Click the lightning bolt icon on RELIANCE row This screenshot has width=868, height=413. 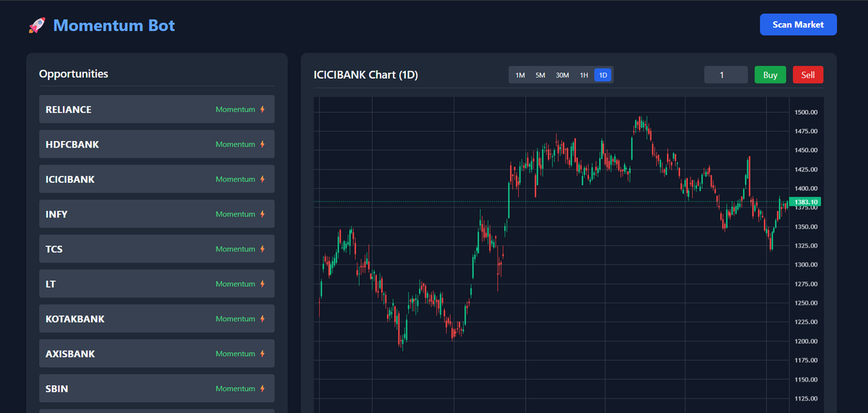pyautogui.click(x=263, y=109)
